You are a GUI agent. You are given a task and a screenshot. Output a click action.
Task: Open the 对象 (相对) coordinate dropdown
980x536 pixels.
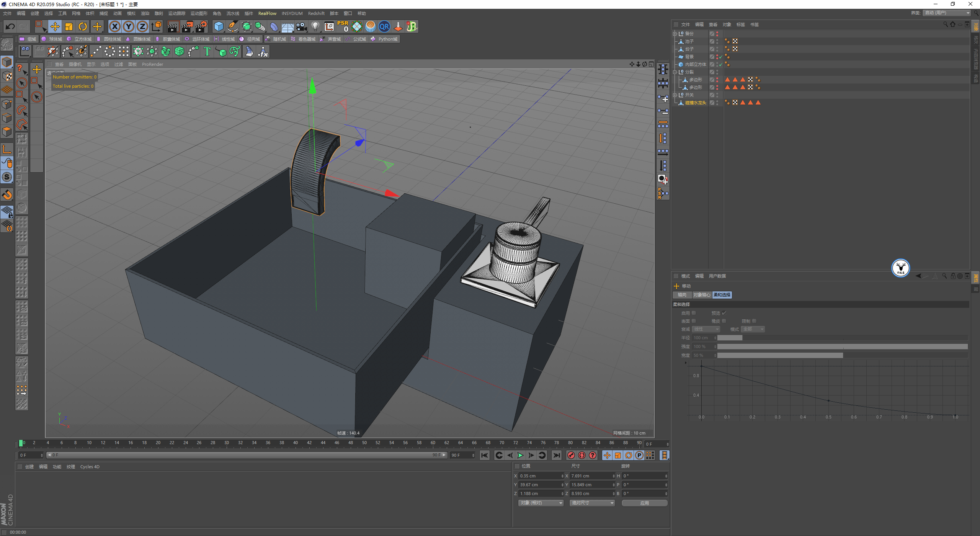click(541, 503)
